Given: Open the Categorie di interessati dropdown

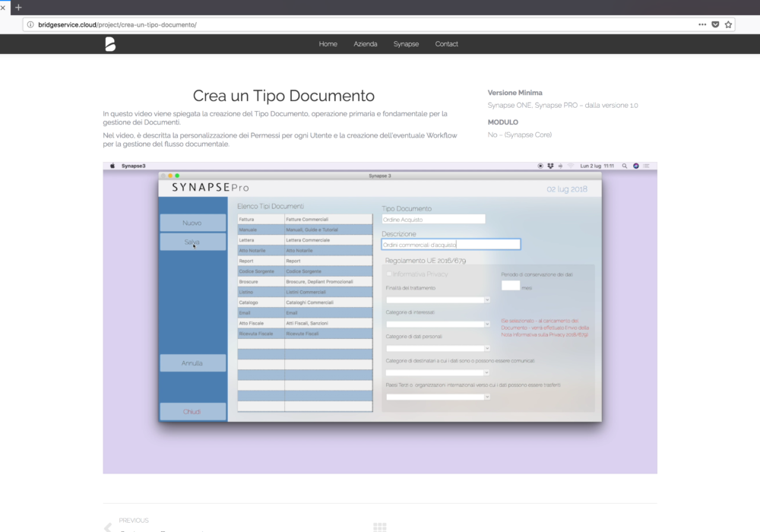Looking at the screenshot, I should [x=438, y=325].
